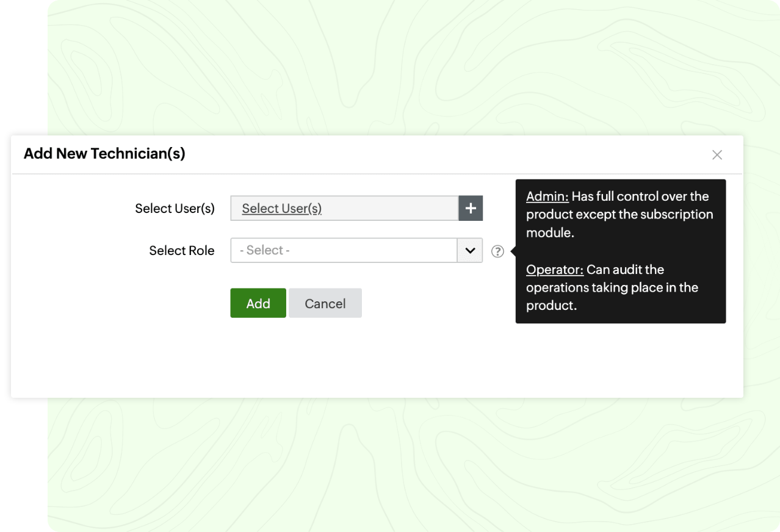Click the plus icon to add users

471,208
